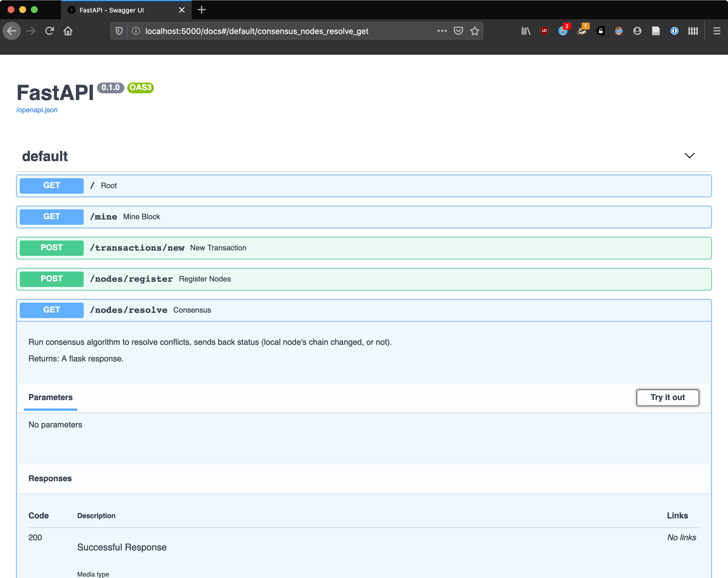Viewport: 728px width, 578px height.
Task: Open the Firefox hamburger menu
Action: click(x=716, y=31)
